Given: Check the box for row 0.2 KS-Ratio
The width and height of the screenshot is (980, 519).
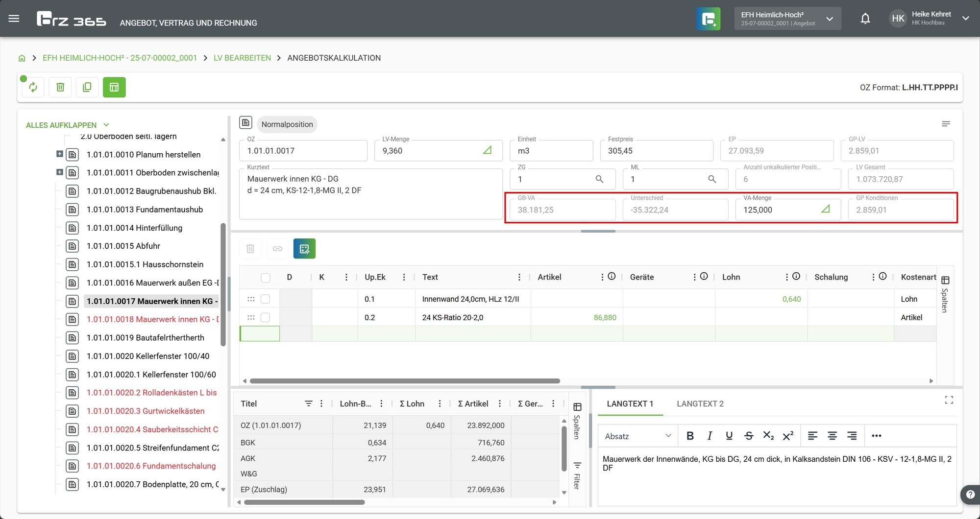Looking at the screenshot, I should click(266, 317).
